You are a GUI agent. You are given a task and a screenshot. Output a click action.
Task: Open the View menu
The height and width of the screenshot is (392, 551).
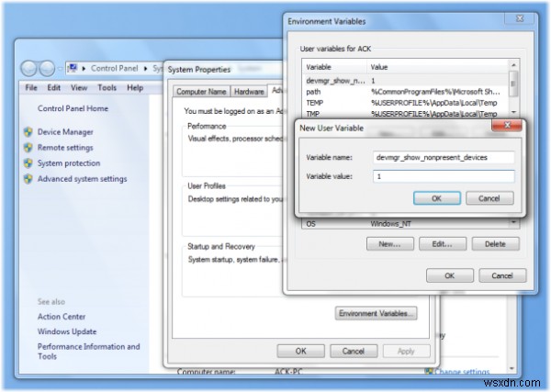(79, 88)
